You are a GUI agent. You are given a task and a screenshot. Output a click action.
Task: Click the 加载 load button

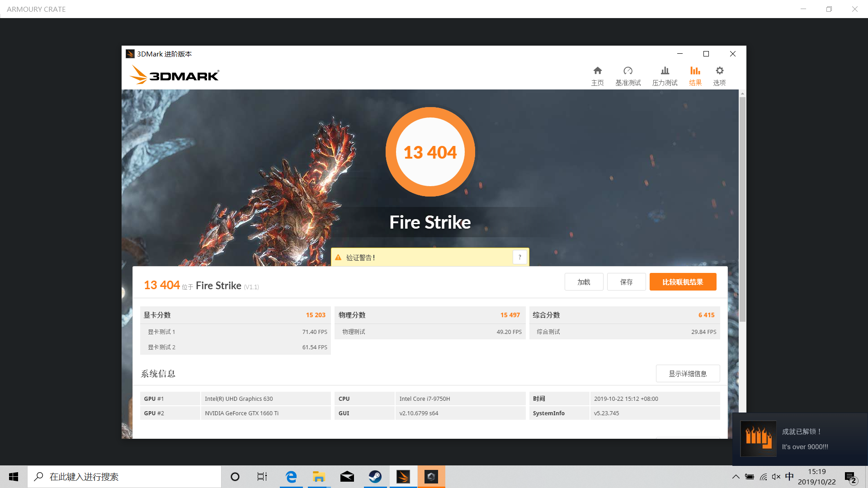(584, 282)
